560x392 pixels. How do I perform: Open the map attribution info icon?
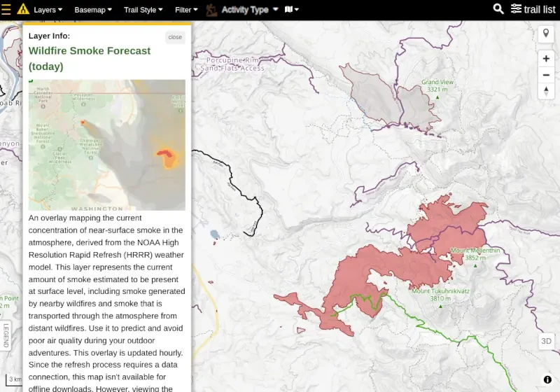pos(547,379)
